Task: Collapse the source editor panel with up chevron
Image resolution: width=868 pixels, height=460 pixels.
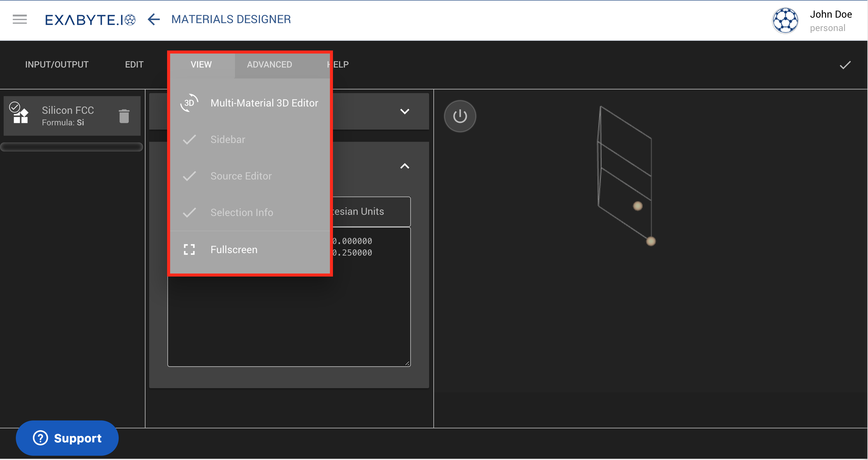Action: (x=404, y=166)
